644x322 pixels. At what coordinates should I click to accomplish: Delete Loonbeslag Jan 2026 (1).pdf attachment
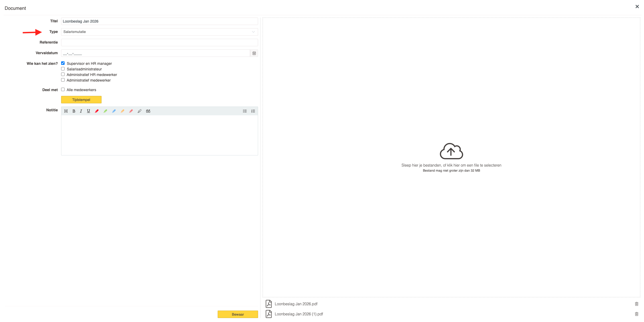[x=637, y=314]
